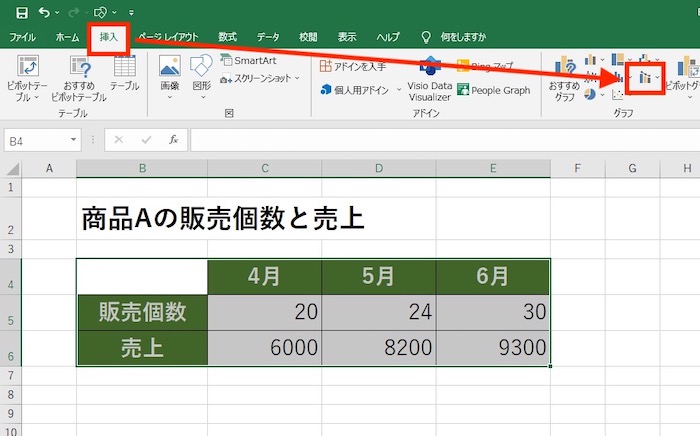Open the 表示 tab

click(x=347, y=37)
